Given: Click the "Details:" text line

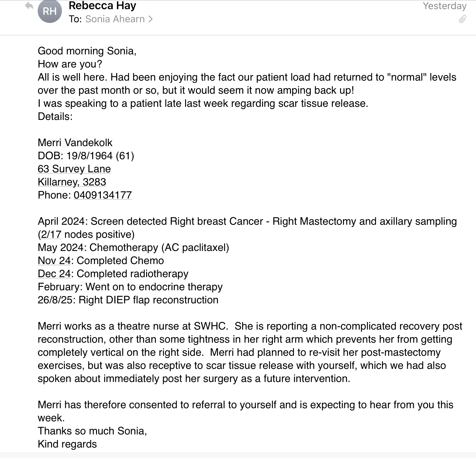Looking at the screenshot, I should point(55,116).
